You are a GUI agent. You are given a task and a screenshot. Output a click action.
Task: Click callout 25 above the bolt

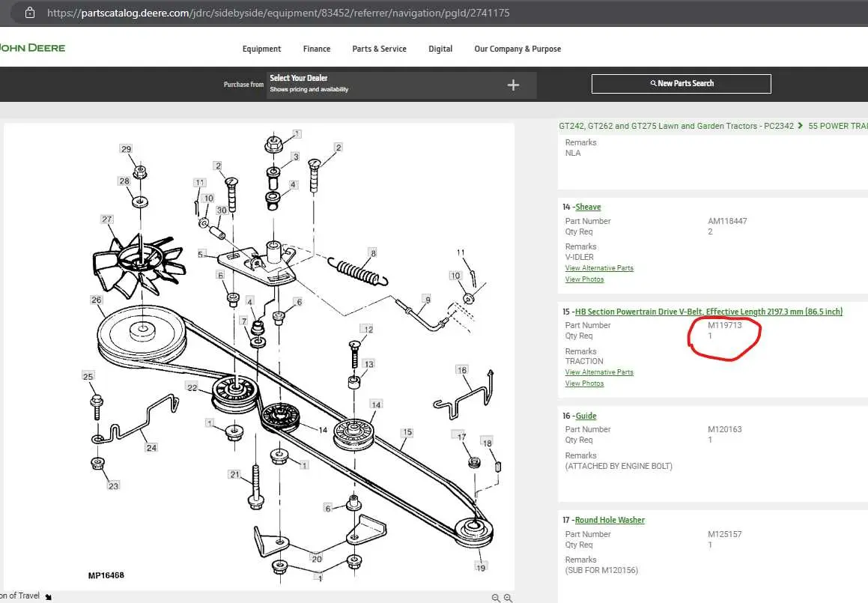[x=88, y=376]
